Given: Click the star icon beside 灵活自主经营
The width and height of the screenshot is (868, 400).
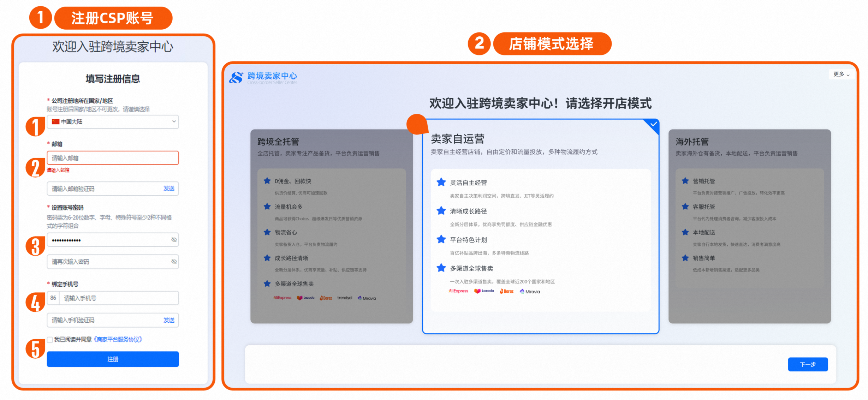Looking at the screenshot, I should (x=441, y=183).
